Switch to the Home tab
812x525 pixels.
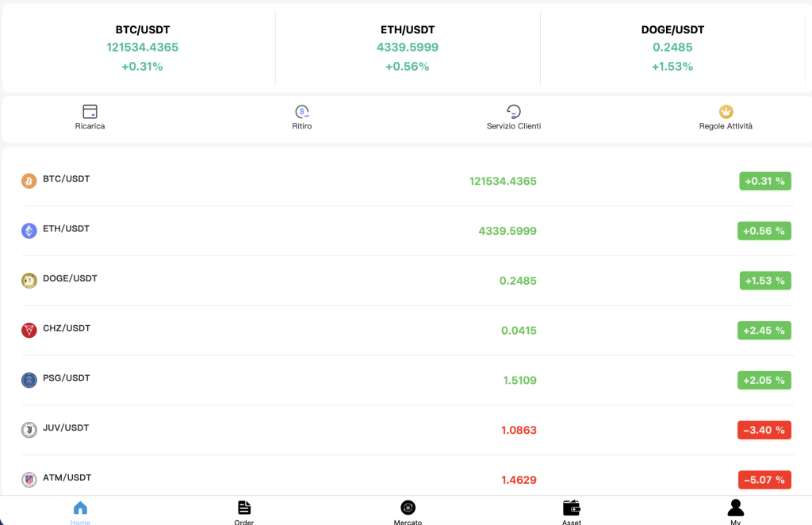[x=80, y=510]
